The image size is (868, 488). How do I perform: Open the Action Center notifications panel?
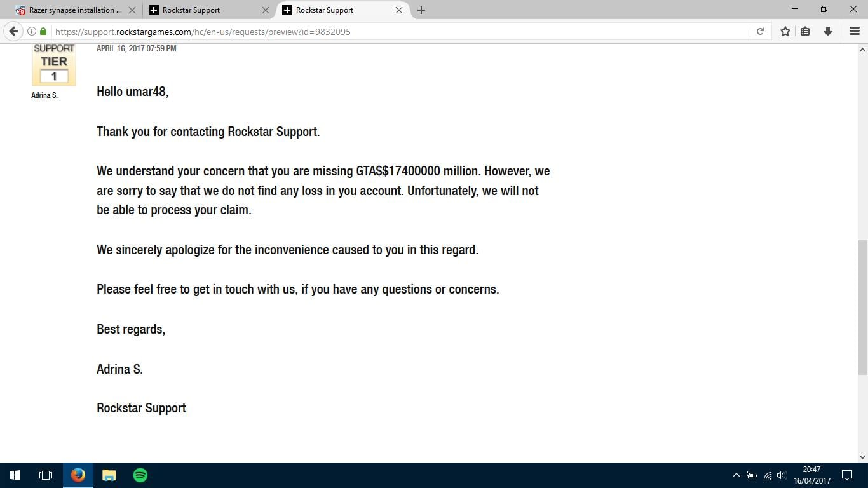[x=847, y=475]
